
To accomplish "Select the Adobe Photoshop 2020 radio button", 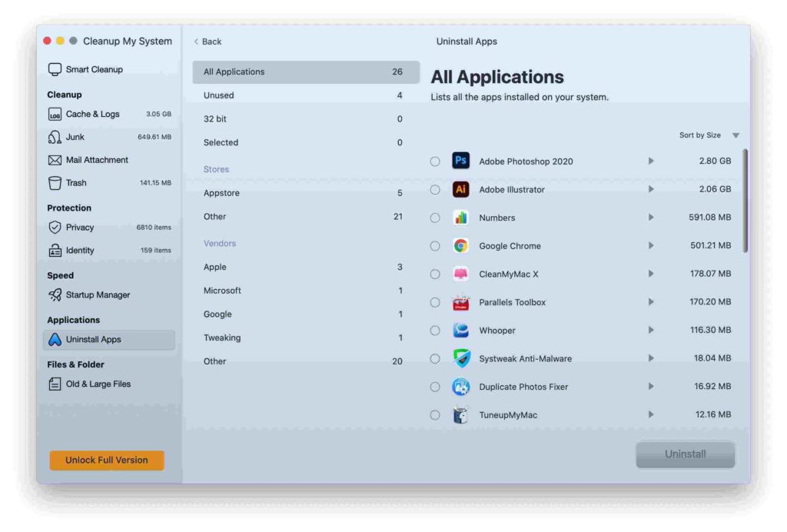I will 435,161.
